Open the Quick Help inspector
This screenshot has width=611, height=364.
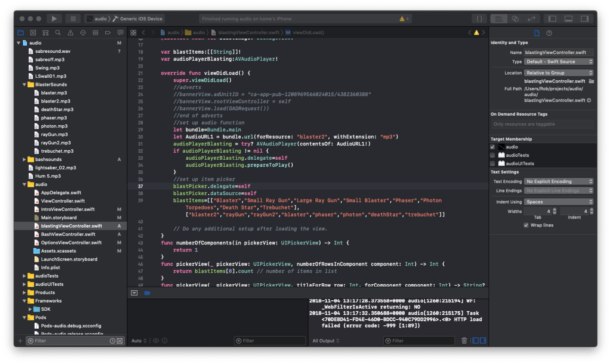549,33
